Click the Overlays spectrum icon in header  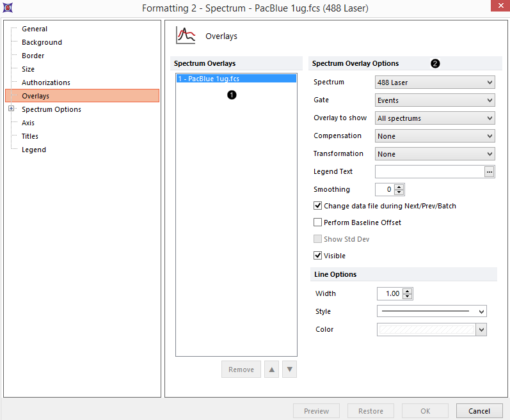[x=186, y=36]
